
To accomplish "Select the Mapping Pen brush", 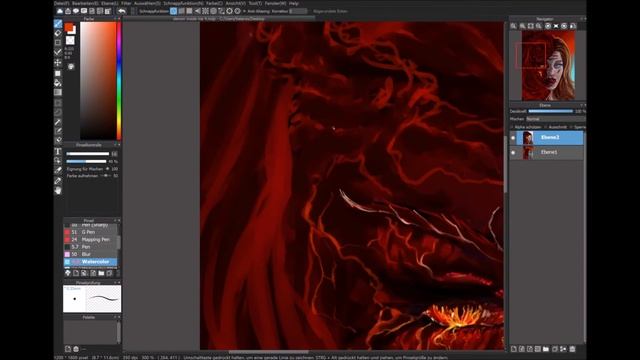I will coord(91,239).
